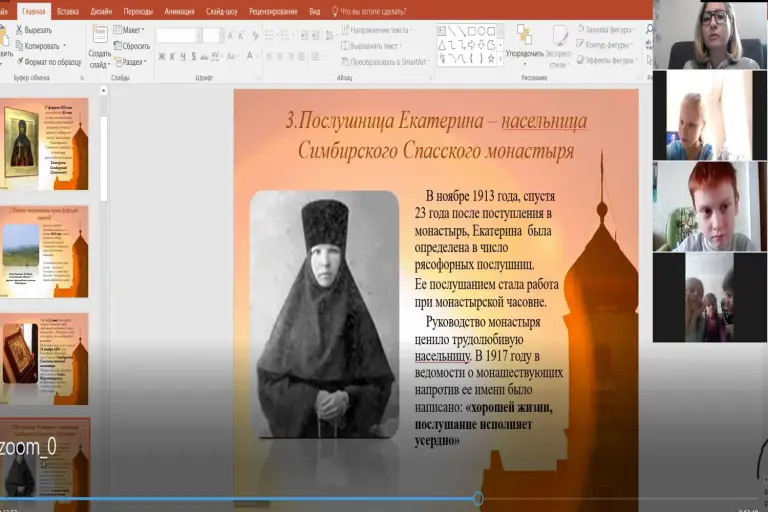The image size is (768, 512).
Task: Select Формат по образцу format painter
Action: click(x=48, y=62)
